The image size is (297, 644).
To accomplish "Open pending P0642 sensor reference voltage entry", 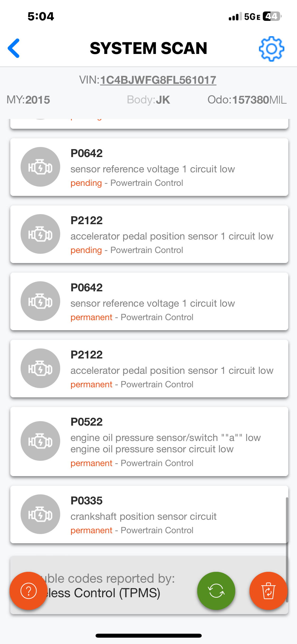I will pyautogui.click(x=169, y=167).
